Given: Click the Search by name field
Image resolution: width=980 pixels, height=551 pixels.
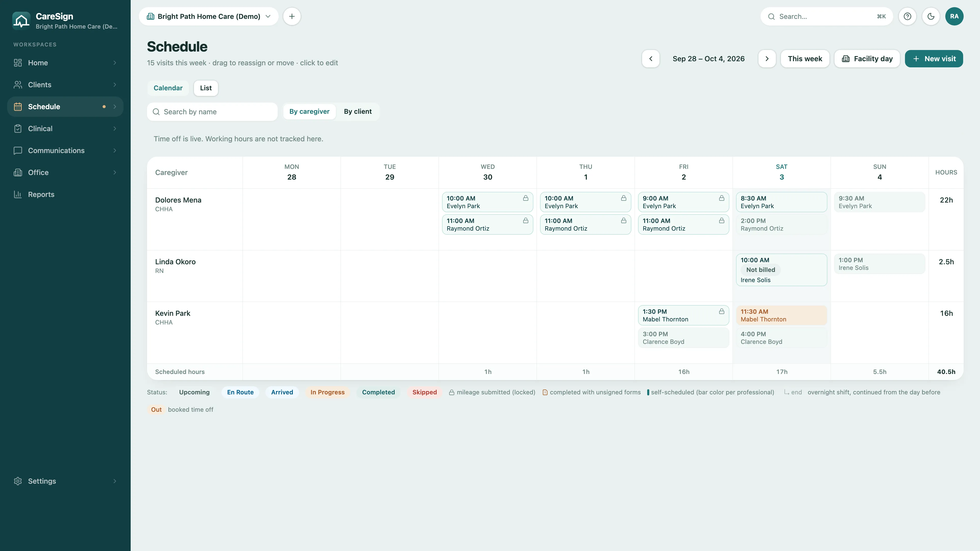Looking at the screenshot, I should (x=212, y=112).
